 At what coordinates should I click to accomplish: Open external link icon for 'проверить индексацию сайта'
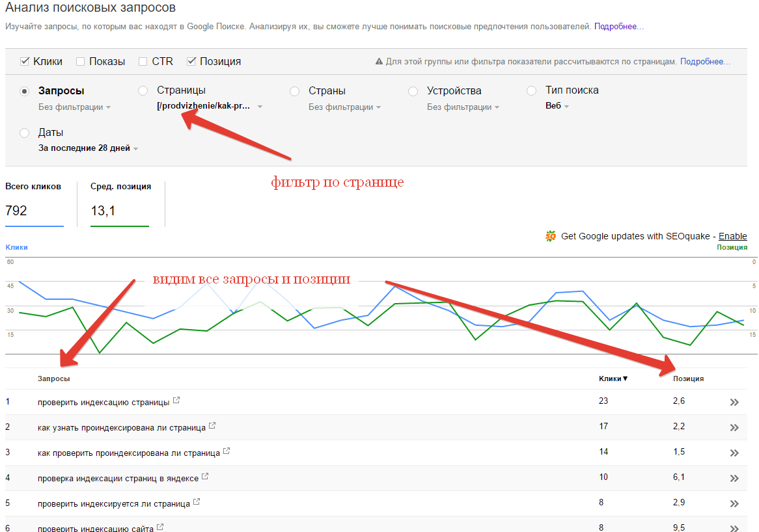[x=160, y=527]
